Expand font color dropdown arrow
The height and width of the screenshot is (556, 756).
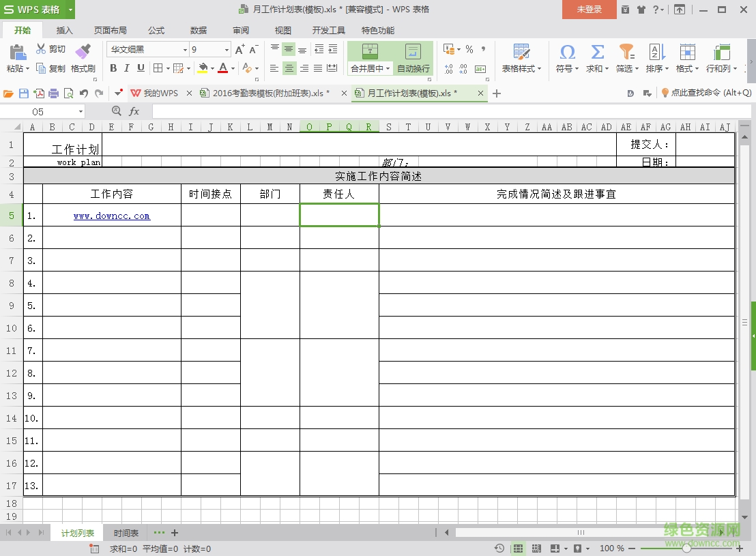pos(233,68)
